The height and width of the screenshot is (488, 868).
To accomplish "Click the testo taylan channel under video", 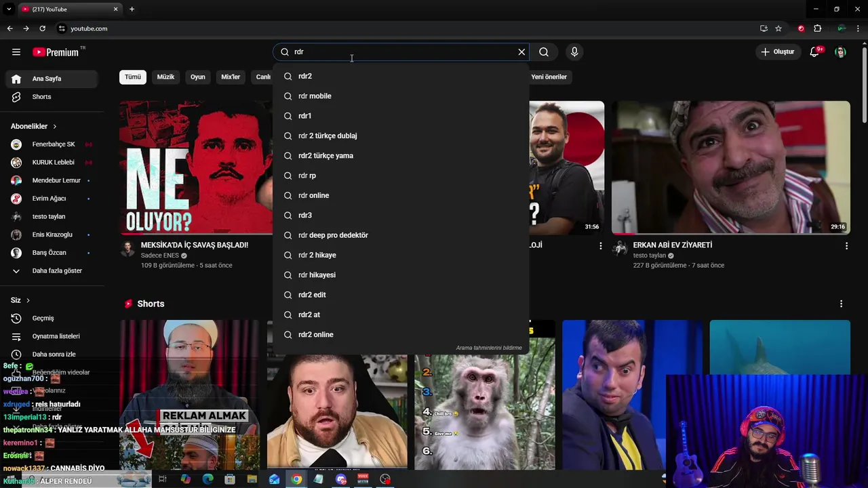I will [x=650, y=256].
